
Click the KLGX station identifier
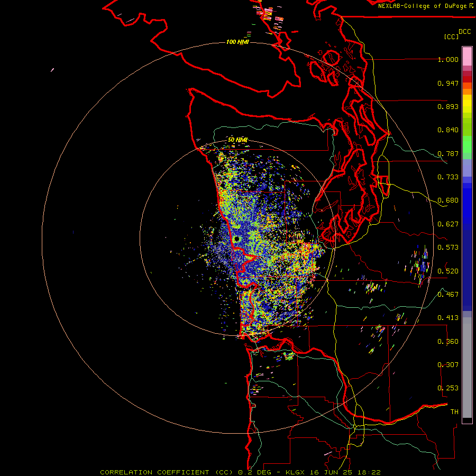tap(295, 472)
